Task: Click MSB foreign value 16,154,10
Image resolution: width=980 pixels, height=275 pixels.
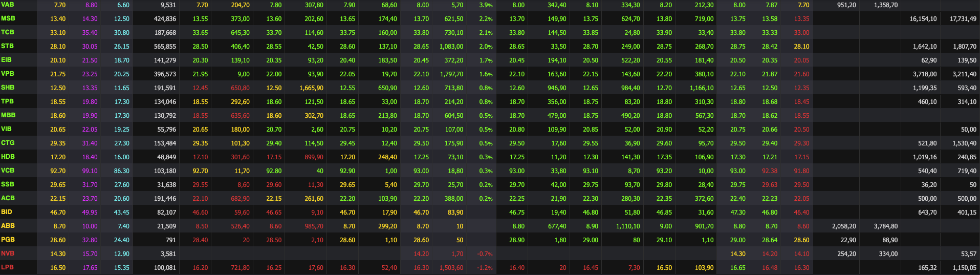Action: click(923, 19)
